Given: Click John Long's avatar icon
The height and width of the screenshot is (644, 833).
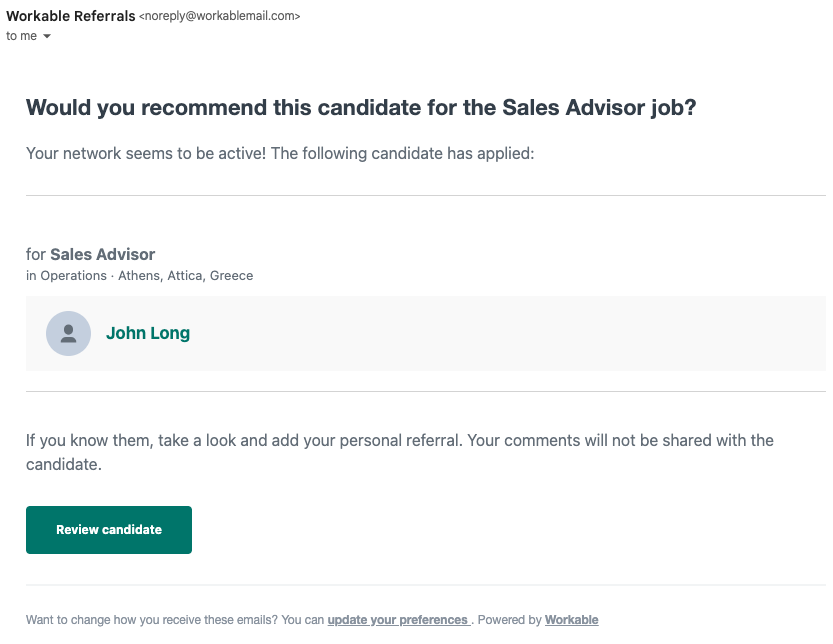Looking at the screenshot, I should 68,333.
